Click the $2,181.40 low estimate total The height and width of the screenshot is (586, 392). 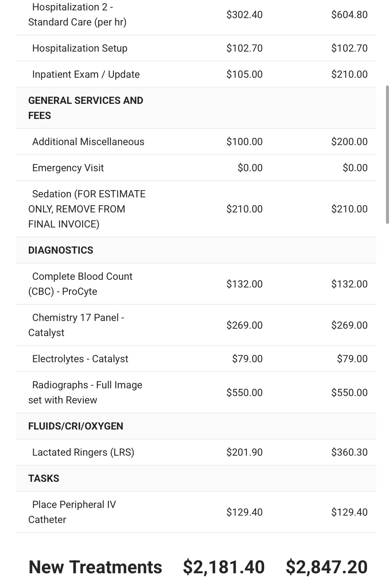[224, 567]
